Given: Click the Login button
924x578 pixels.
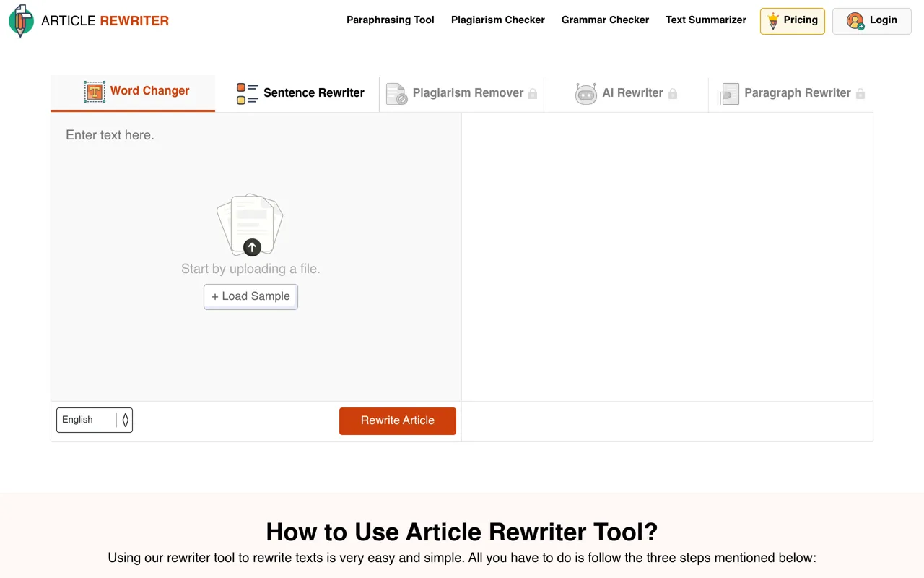Looking at the screenshot, I should tap(872, 21).
